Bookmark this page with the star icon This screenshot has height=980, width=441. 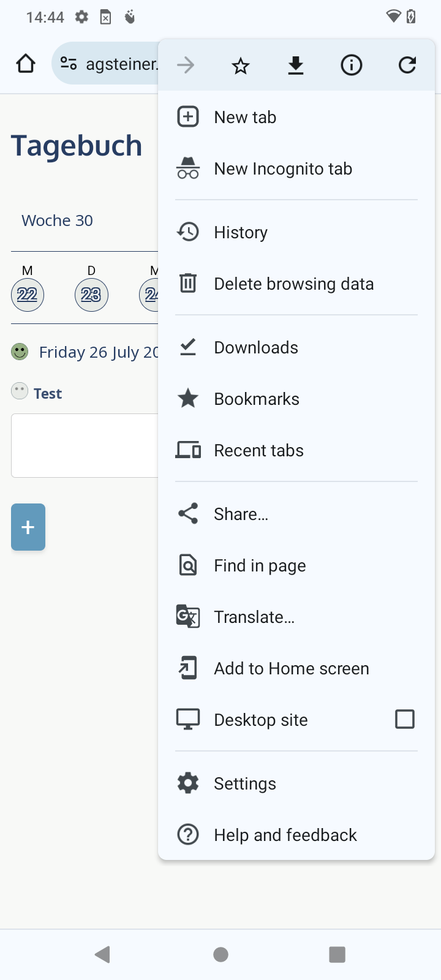pyautogui.click(x=241, y=66)
